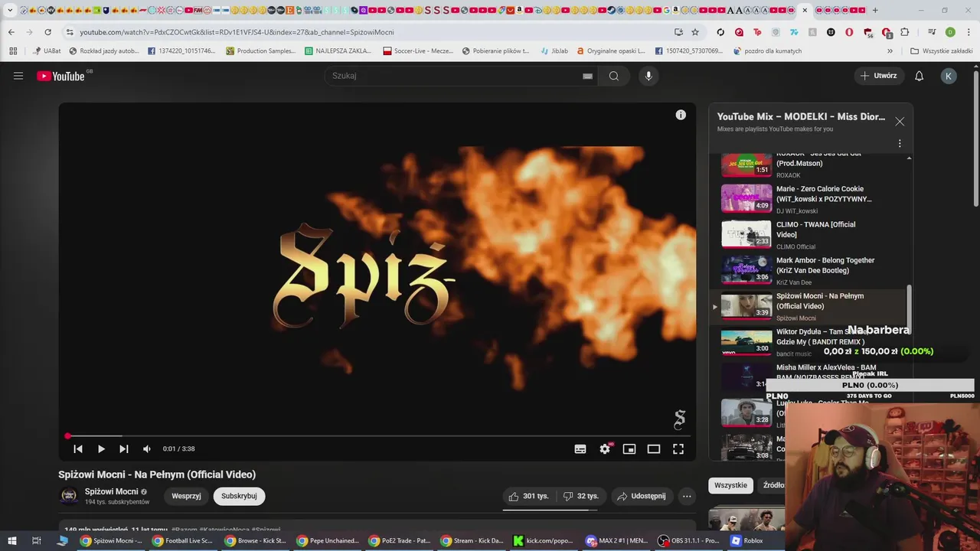Viewport: 980px width, 551px height.
Task: Bookmark this page with star icon
Action: click(x=695, y=32)
